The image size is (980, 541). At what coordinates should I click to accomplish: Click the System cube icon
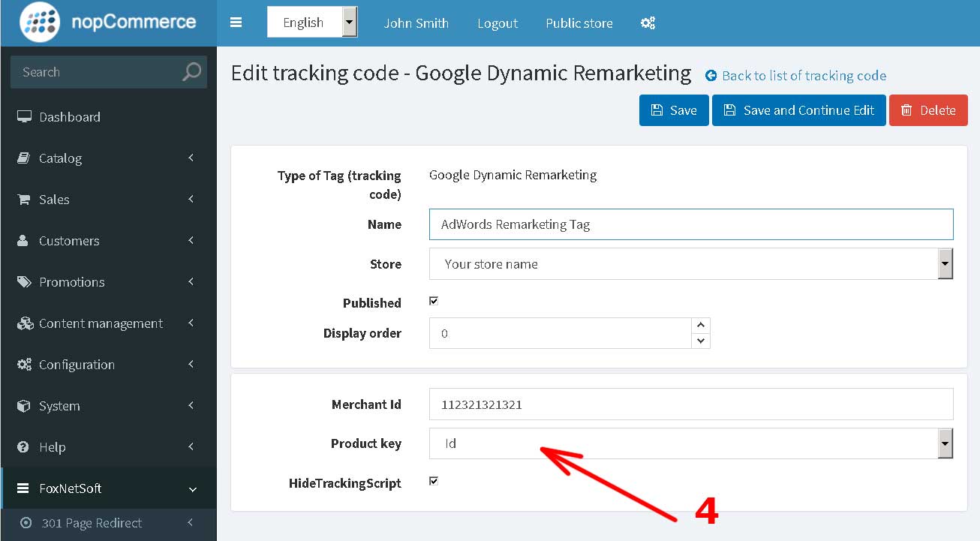coord(24,406)
